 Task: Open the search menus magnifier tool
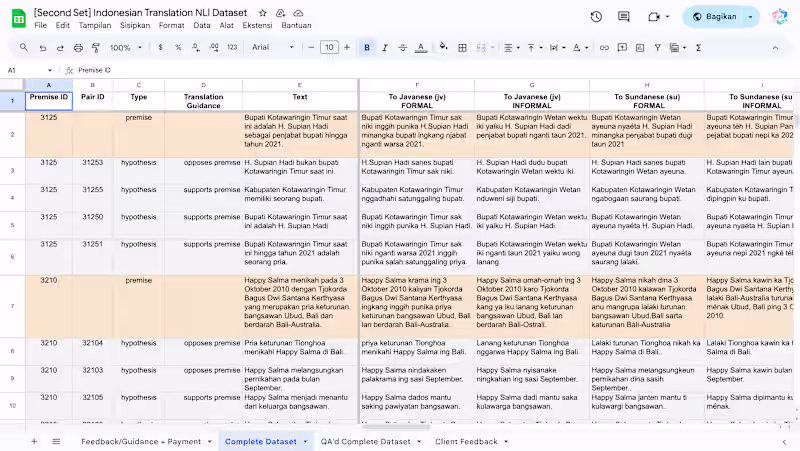[x=24, y=47]
